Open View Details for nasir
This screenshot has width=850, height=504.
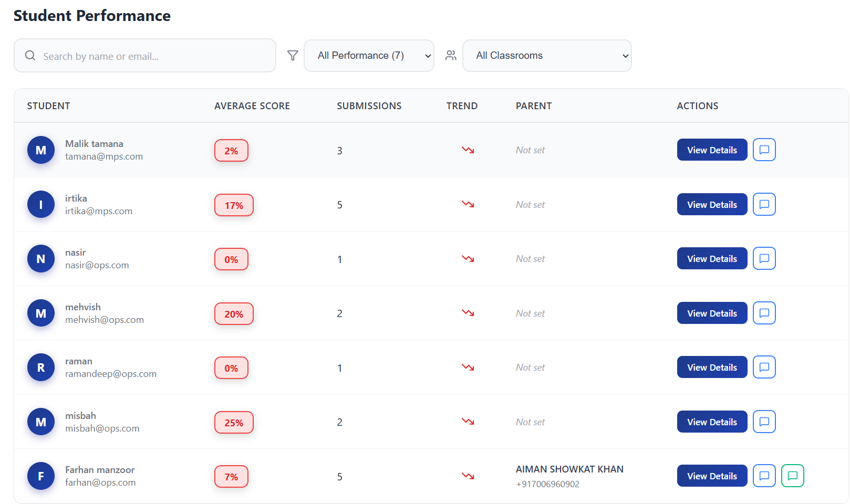(x=712, y=258)
